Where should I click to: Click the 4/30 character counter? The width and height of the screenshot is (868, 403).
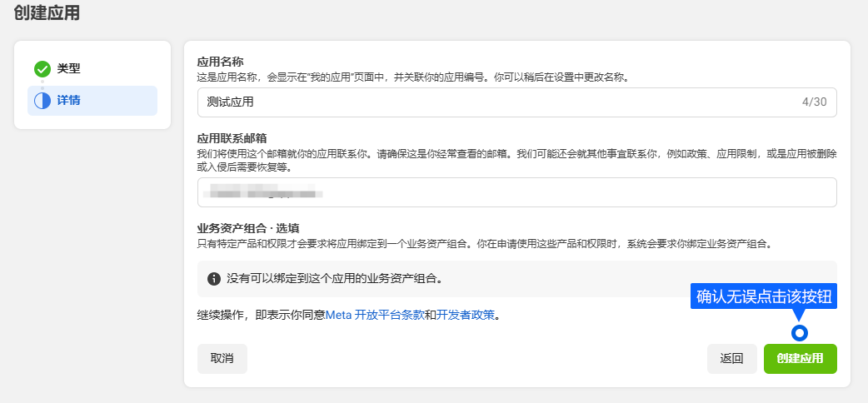tap(814, 102)
